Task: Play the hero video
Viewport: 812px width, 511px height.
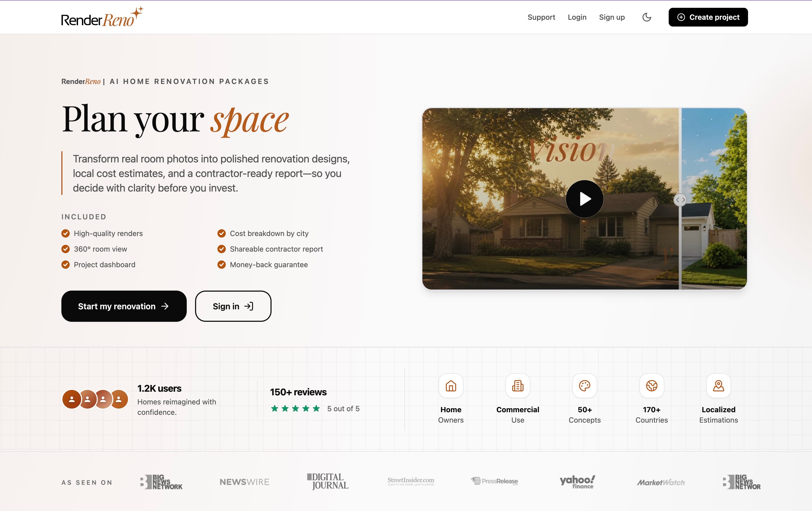Action: [584, 199]
